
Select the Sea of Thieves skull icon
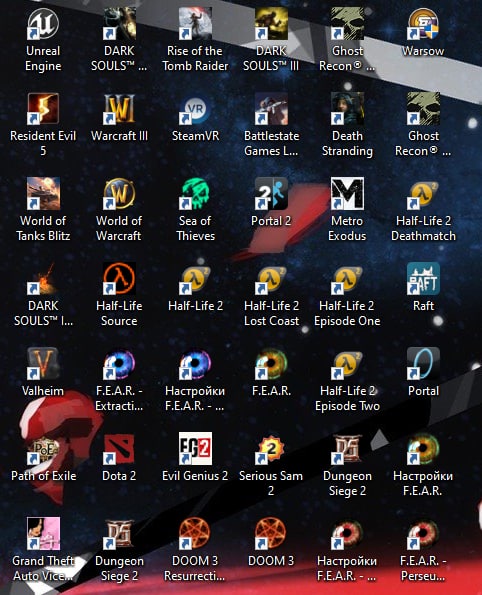195,194
